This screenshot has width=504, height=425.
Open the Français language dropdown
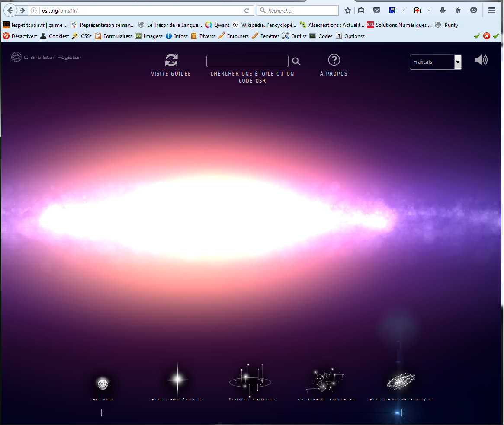click(x=435, y=62)
